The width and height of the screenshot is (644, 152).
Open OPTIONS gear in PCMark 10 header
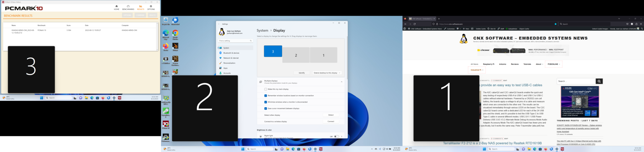pos(151,8)
